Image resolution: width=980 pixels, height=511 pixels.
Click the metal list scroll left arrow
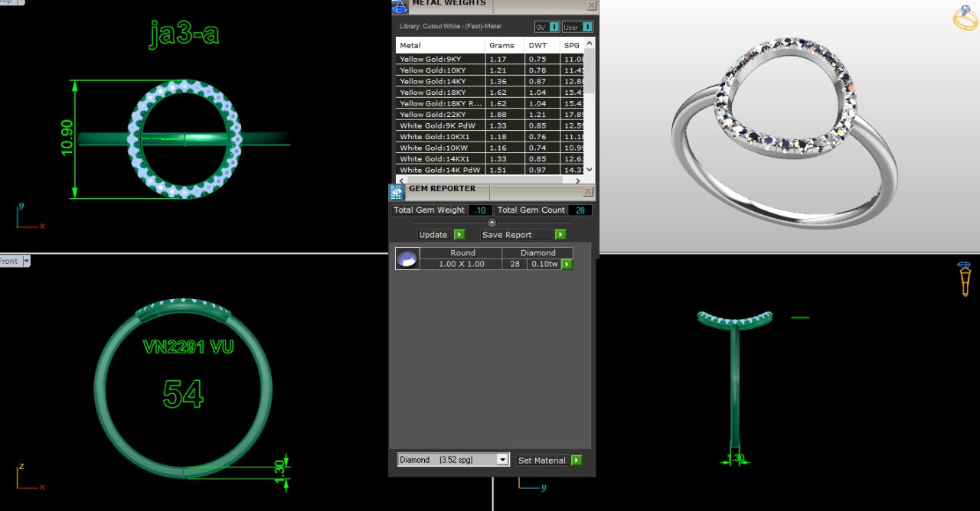point(400,180)
